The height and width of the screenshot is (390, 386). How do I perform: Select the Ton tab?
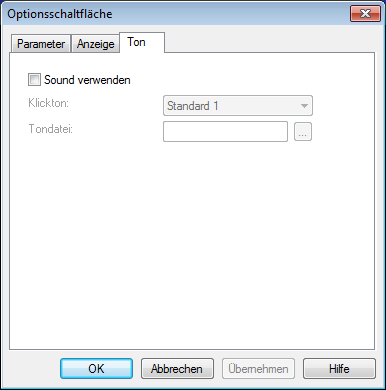point(142,42)
